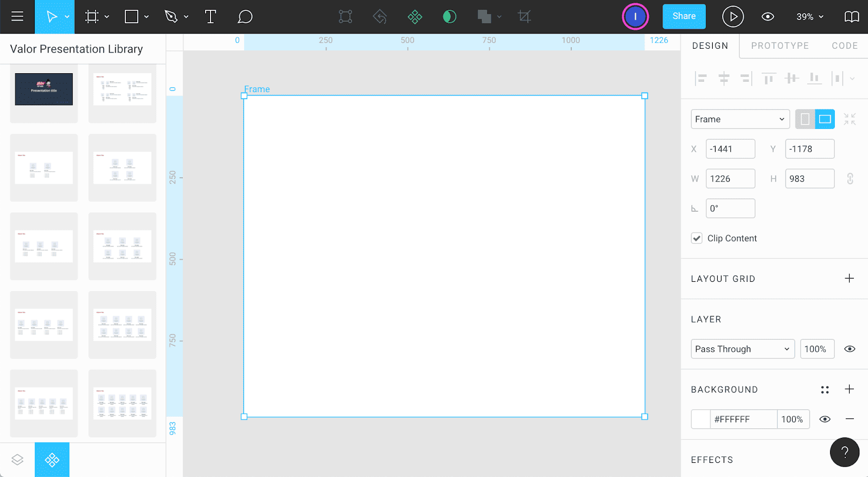Viewport: 868px width, 477px height.
Task: Click the Use as Mask icon
Action: (450, 17)
